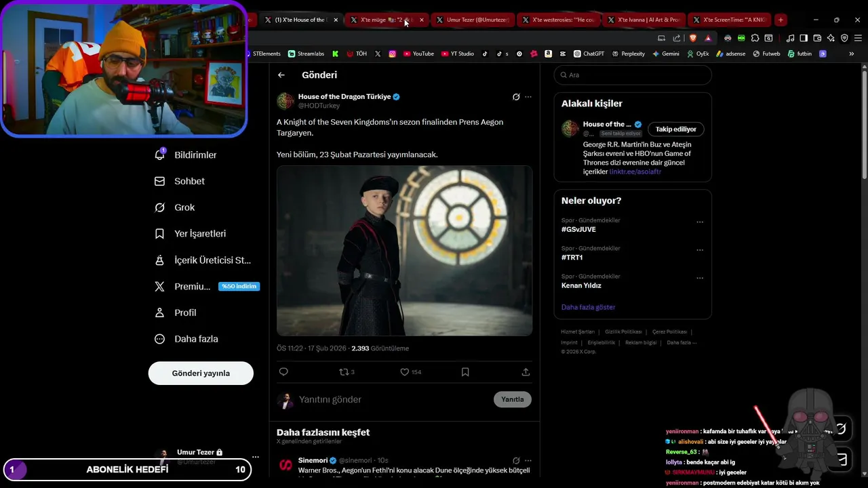Open the Perplexity bookmark
The image size is (868, 488).
(x=627, y=54)
